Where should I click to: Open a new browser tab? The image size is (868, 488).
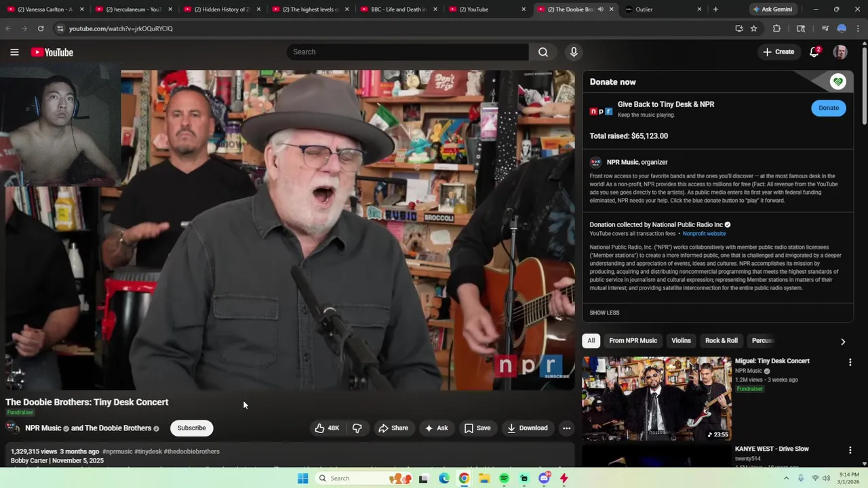click(715, 9)
